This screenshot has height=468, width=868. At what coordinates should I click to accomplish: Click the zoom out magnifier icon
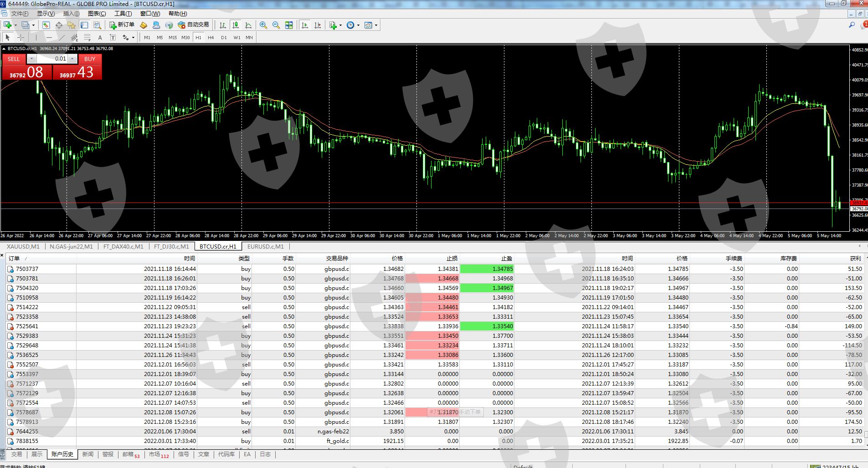coord(276,25)
